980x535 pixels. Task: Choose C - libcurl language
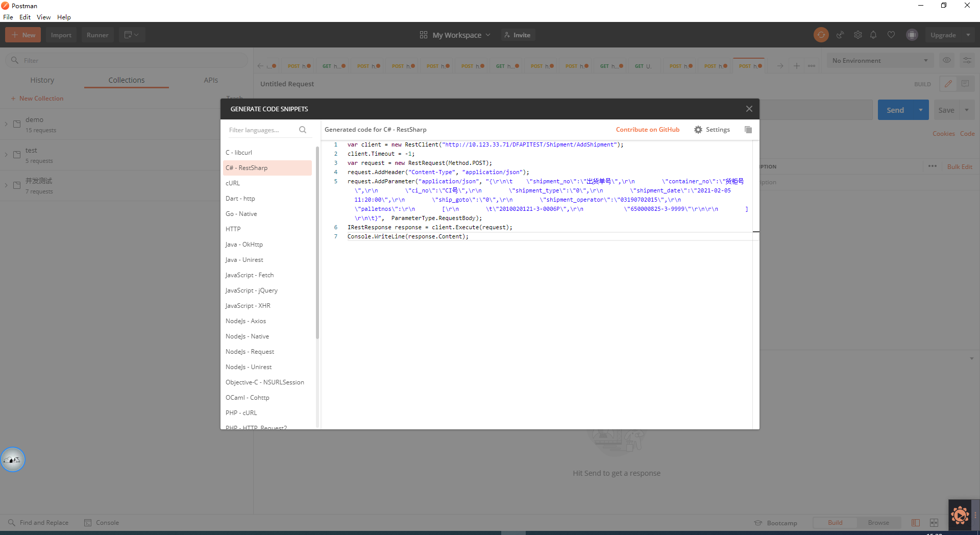pyautogui.click(x=267, y=152)
